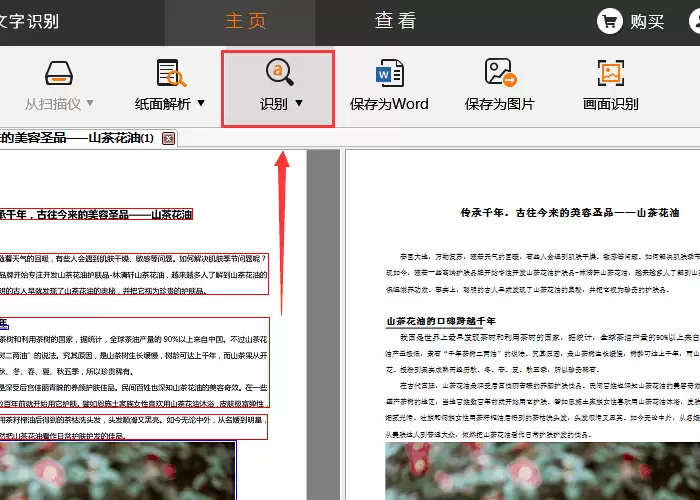This screenshot has height=500, width=700.
Task: Click the user account icon at top right
Action: [695, 21]
